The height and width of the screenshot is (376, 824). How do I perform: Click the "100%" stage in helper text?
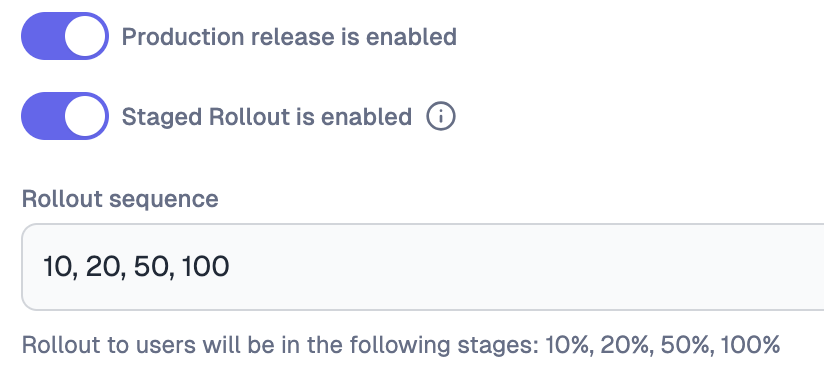pos(750,345)
